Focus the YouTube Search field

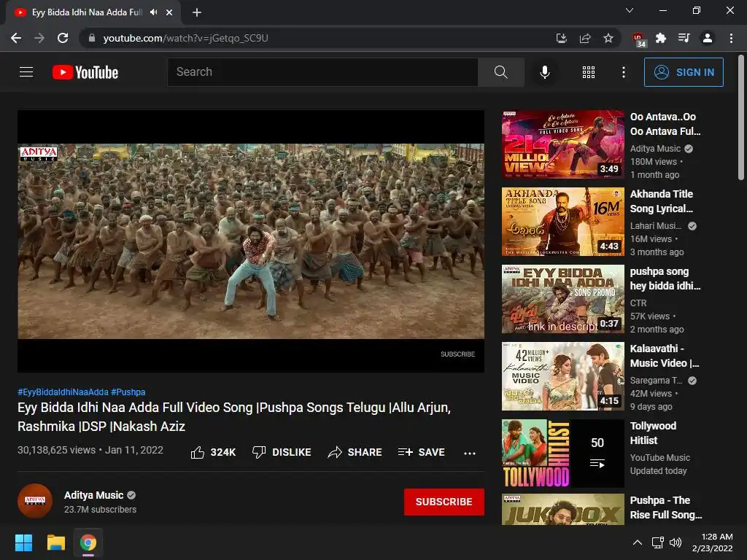(x=322, y=72)
